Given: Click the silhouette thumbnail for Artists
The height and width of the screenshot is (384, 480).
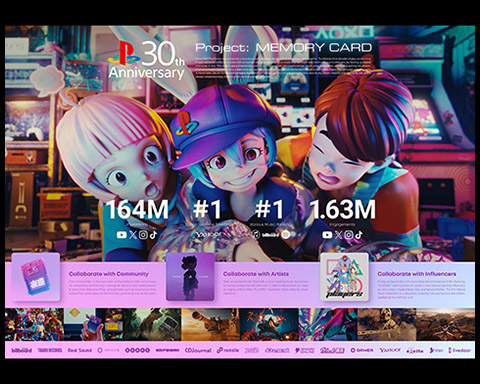Looking at the screenshot, I should point(190,277).
